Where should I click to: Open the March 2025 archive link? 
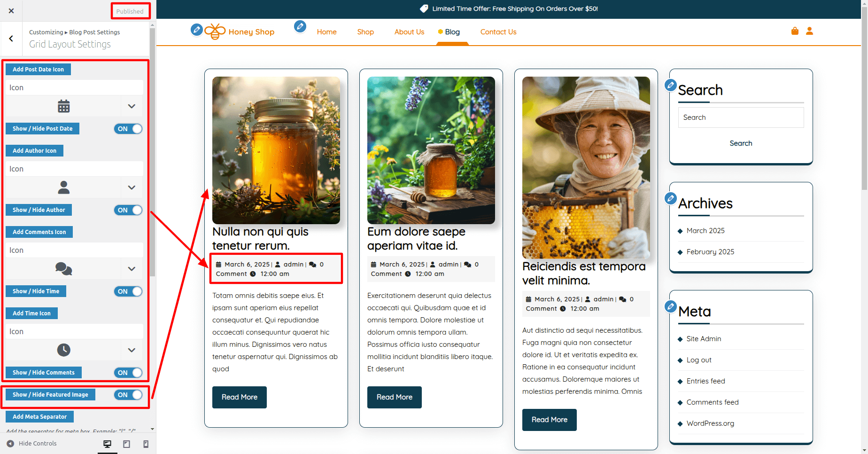point(705,231)
